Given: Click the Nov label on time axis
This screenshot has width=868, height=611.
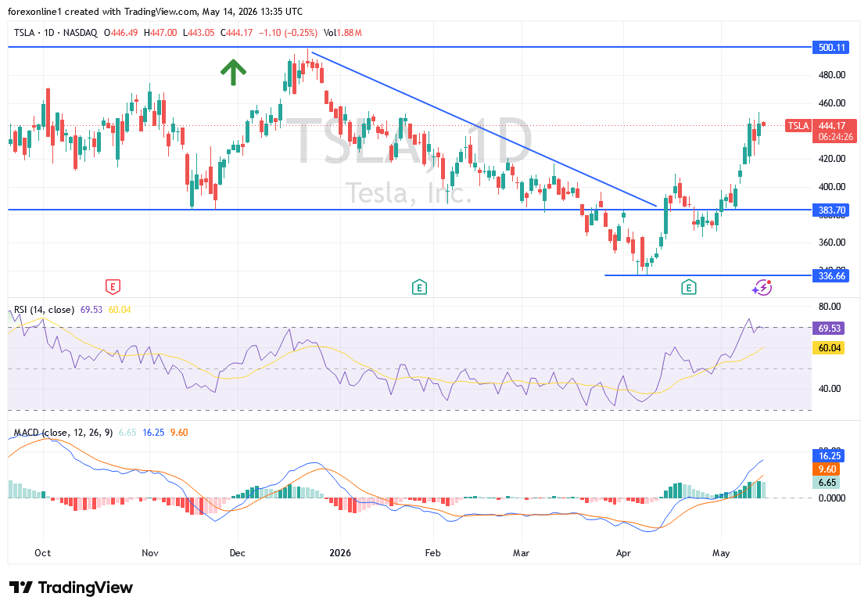Looking at the screenshot, I should pyautogui.click(x=150, y=553).
